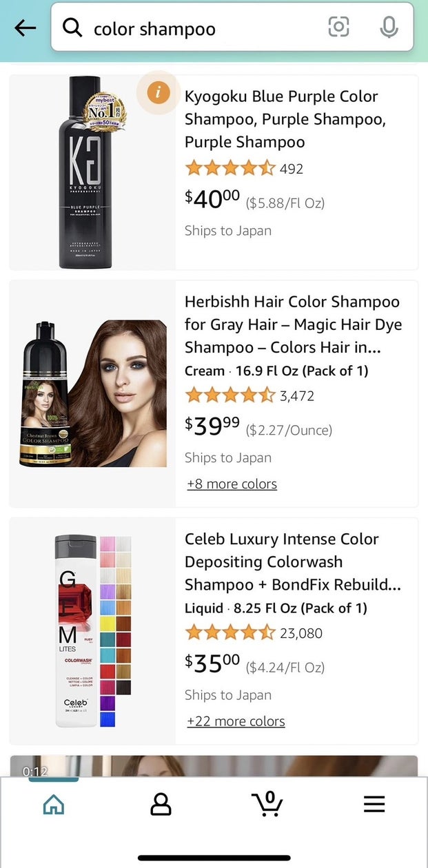The height and width of the screenshot is (868, 428).
Task: Tap the search magnifier icon
Action: (72, 28)
